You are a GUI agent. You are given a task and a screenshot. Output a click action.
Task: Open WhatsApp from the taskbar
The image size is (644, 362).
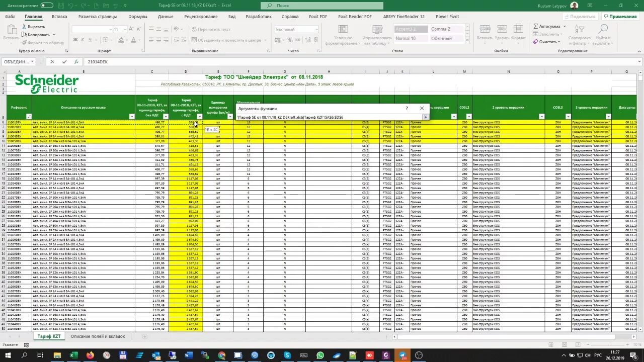point(320,355)
